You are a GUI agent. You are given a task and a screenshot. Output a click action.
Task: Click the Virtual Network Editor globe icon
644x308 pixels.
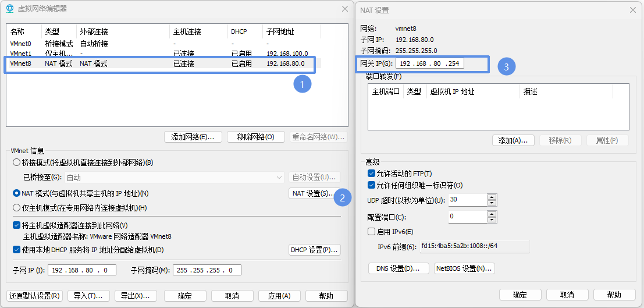coord(9,9)
